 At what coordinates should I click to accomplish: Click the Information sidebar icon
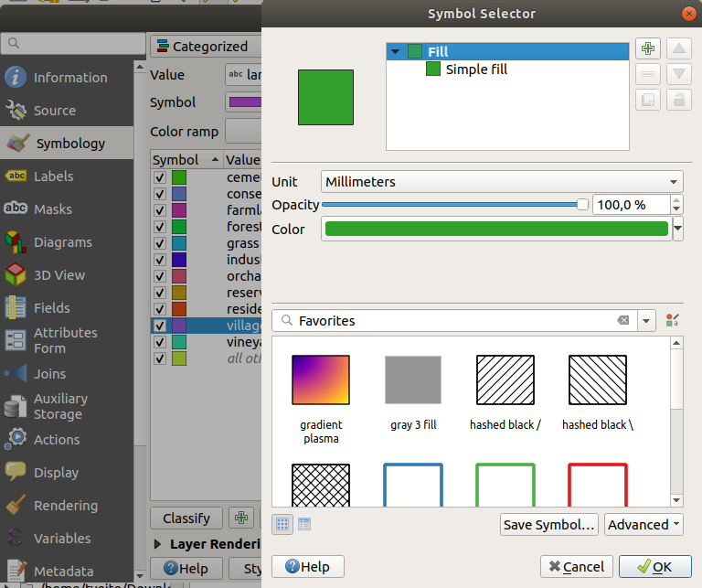(16, 78)
